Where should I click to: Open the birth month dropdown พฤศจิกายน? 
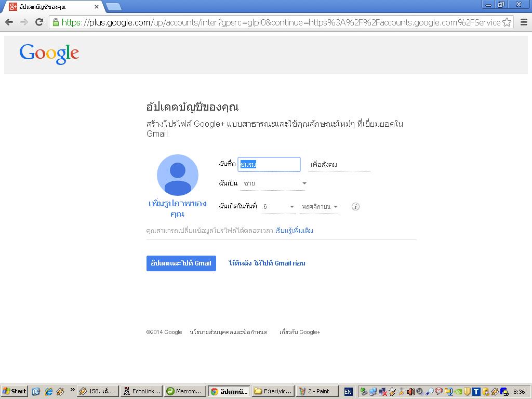[x=320, y=207]
